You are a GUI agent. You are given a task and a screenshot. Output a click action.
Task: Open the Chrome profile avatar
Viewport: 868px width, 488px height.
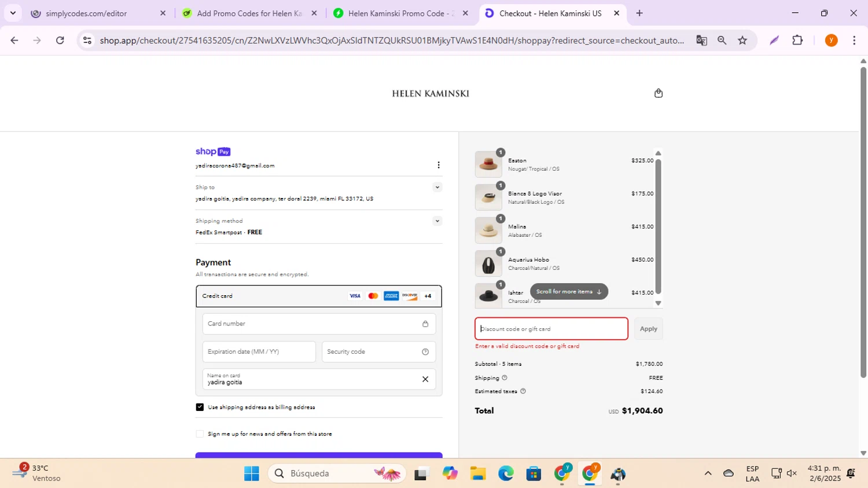click(831, 41)
